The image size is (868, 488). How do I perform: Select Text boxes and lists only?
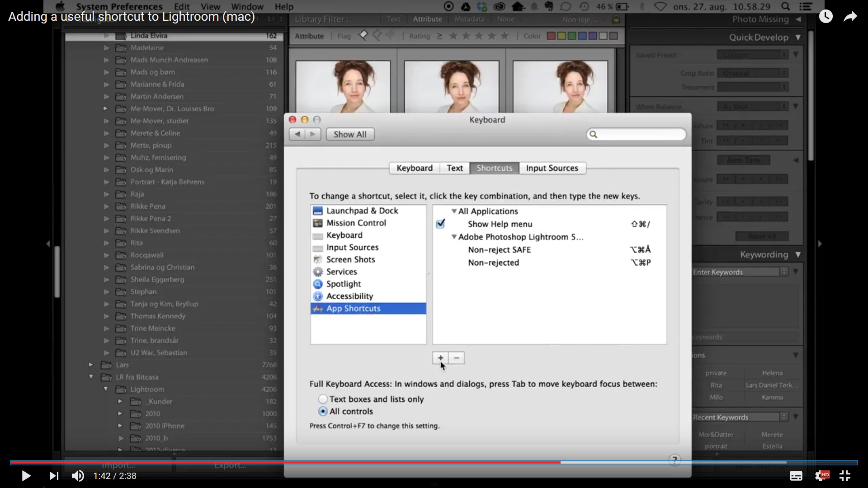click(323, 399)
